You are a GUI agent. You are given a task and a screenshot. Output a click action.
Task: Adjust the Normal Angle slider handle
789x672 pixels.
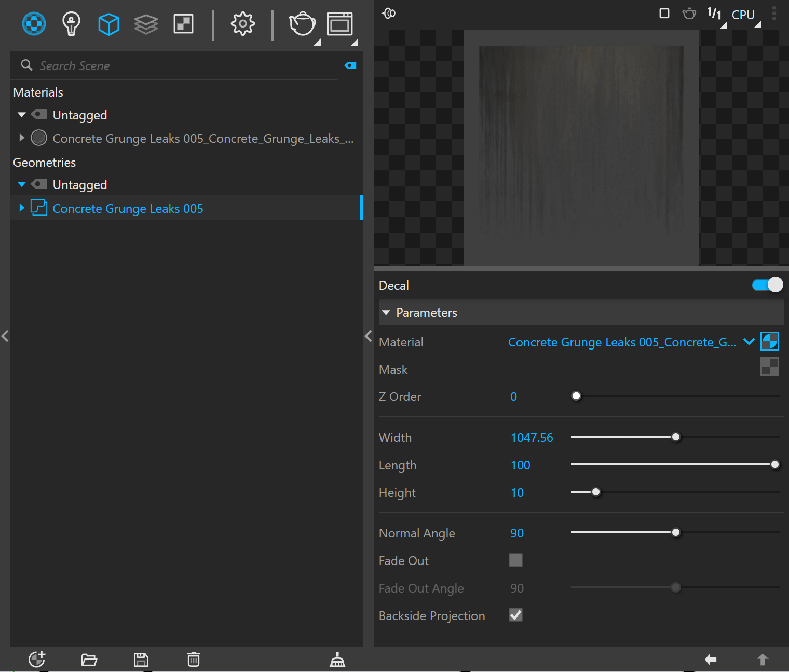676,533
